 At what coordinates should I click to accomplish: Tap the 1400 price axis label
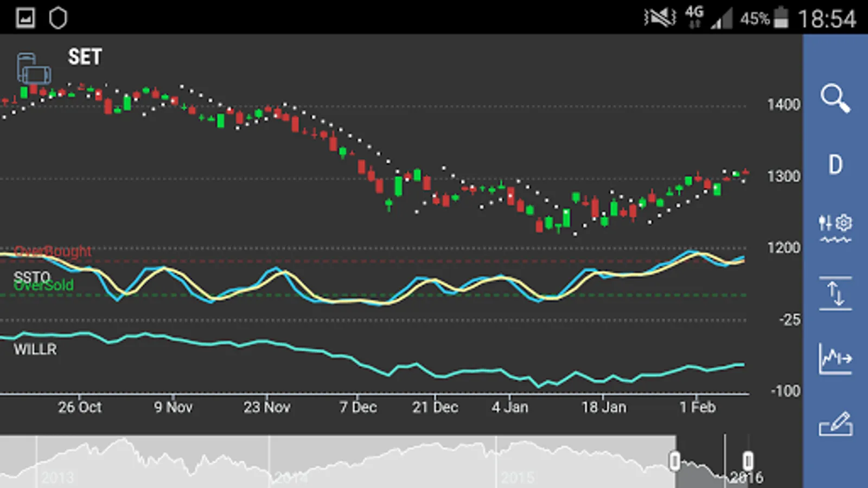tap(783, 105)
